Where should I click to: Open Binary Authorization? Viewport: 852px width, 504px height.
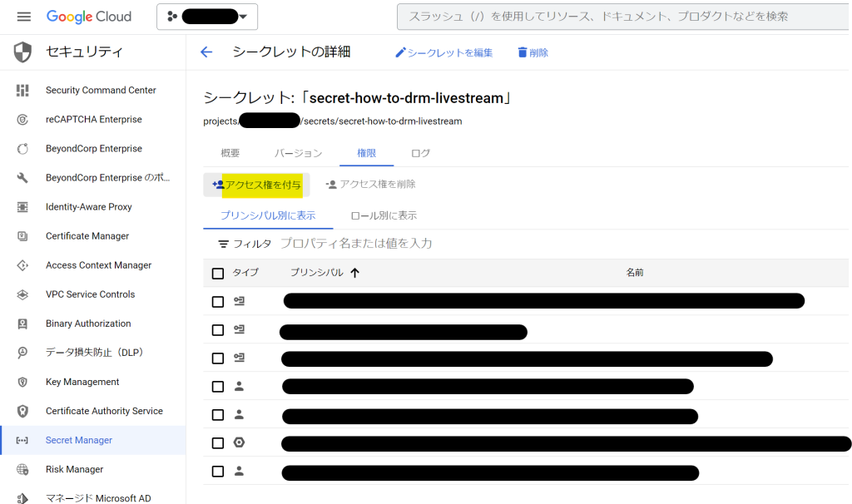[88, 324]
